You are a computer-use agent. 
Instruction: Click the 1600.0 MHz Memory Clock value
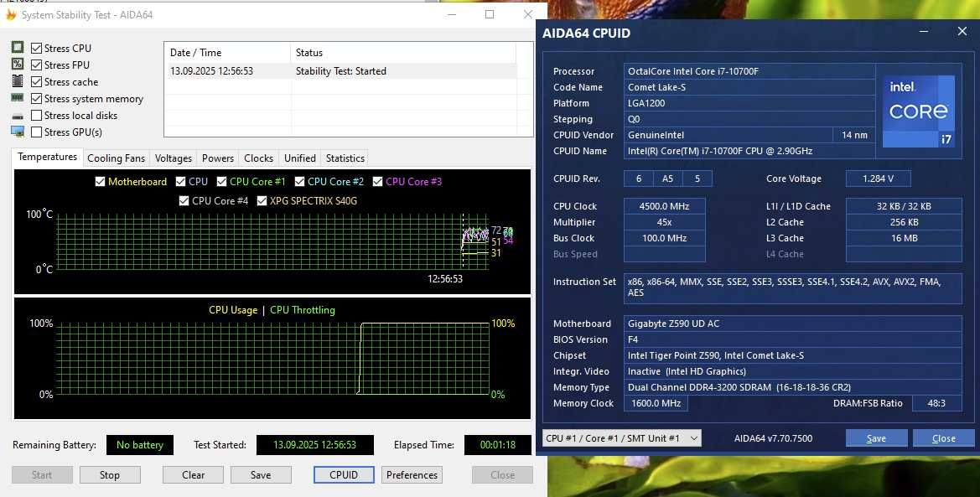656,403
